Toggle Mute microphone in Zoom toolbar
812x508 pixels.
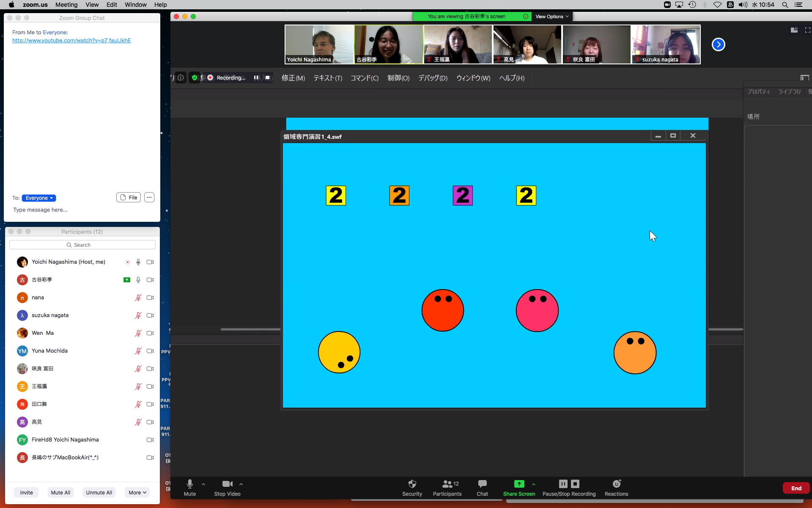coord(189,484)
